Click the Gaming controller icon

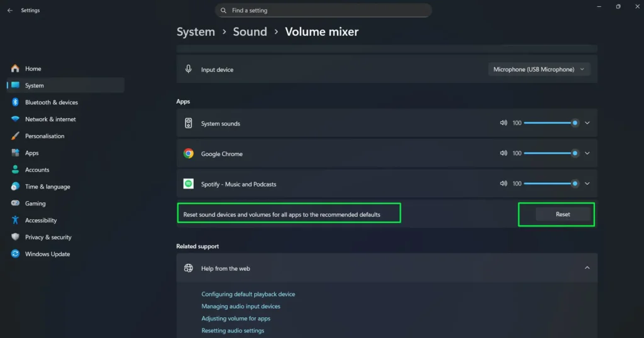(x=15, y=203)
